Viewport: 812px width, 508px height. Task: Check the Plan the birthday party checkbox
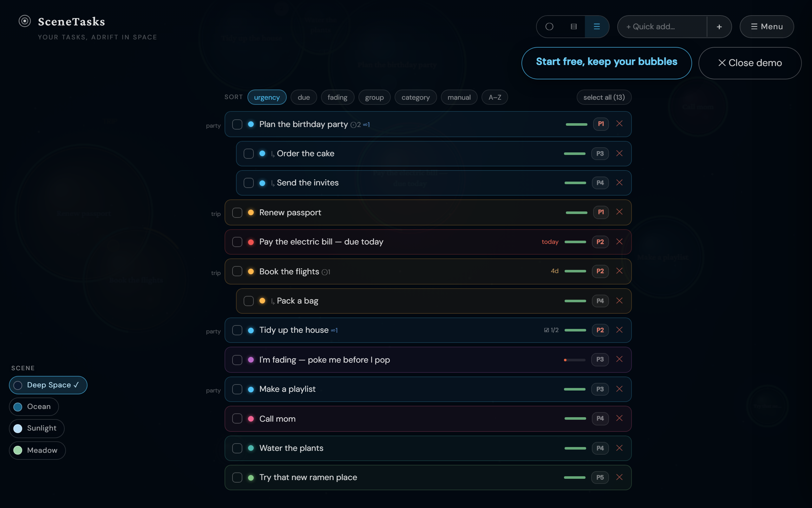pyautogui.click(x=237, y=124)
